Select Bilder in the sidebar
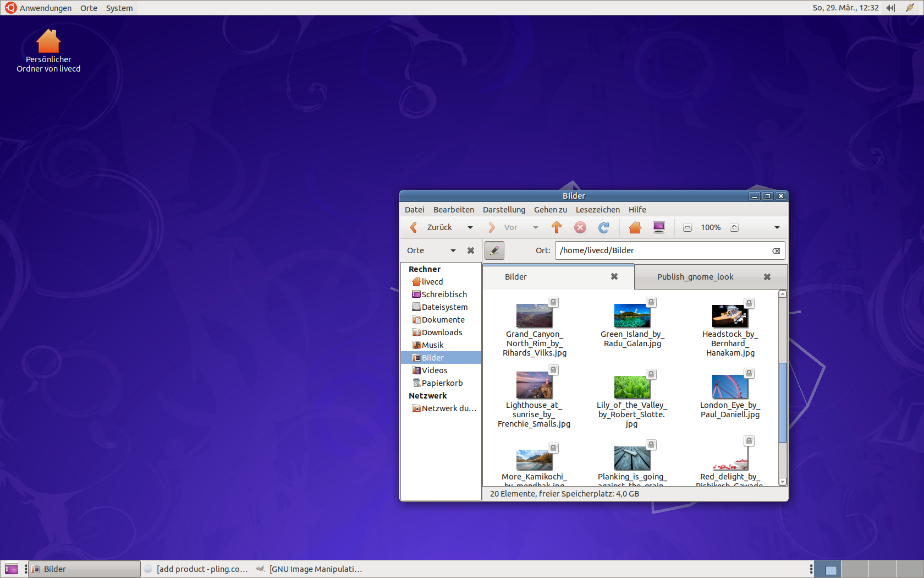Image resolution: width=924 pixels, height=578 pixels. coord(441,358)
